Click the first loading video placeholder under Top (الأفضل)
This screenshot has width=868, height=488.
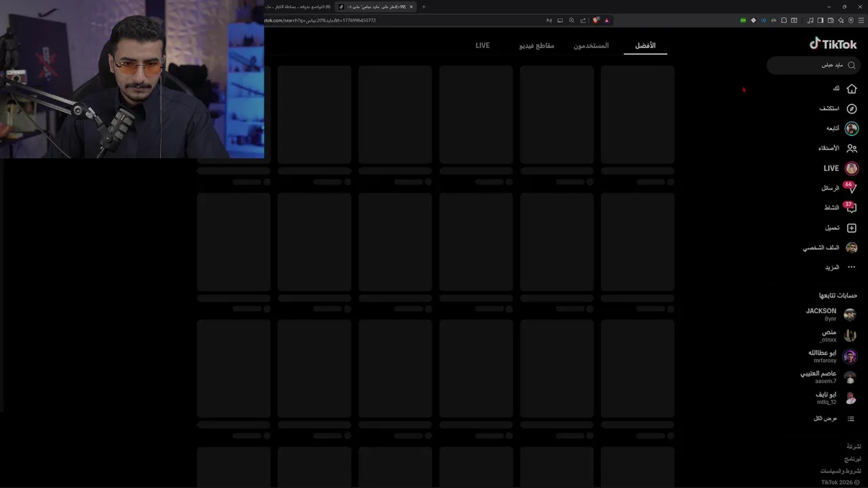[x=637, y=115]
